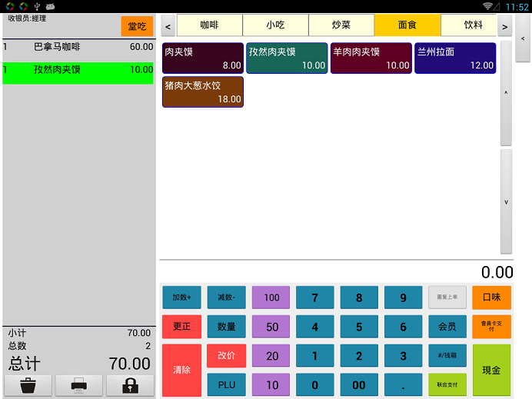
Task: Collapse the side panel with the far-right < handle
Action: 523,38
